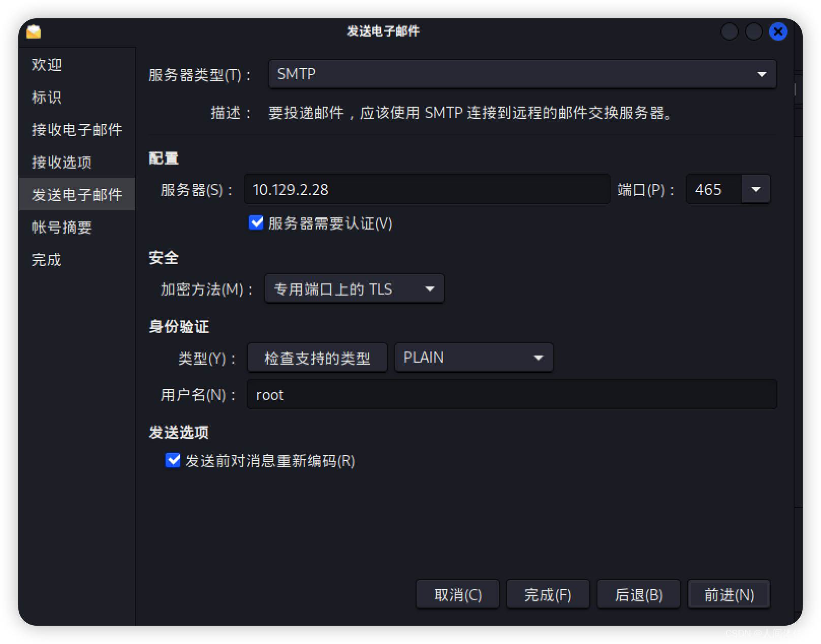Expand the port dropdown showing 465
The image size is (821, 644).
click(755, 189)
